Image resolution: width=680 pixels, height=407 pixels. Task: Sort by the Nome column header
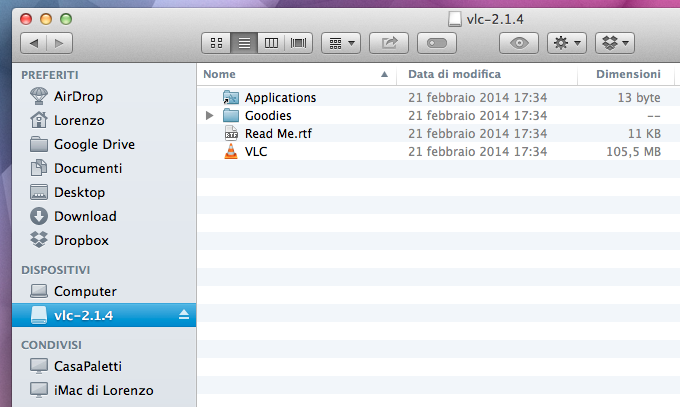[x=297, y=74]
